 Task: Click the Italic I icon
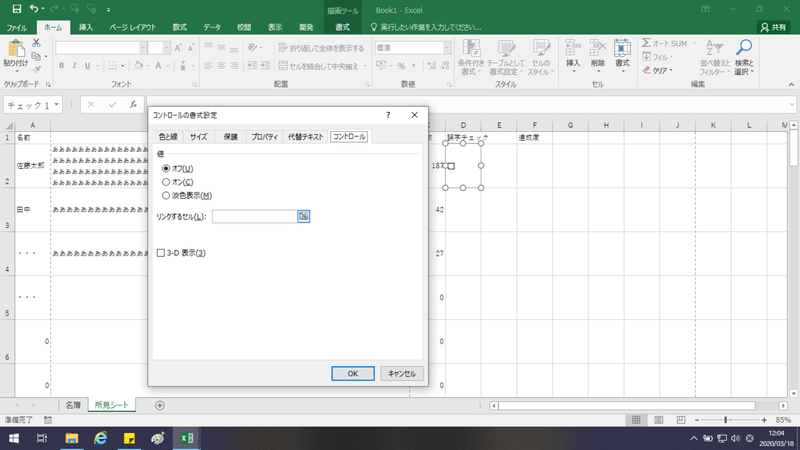point(74,66)
